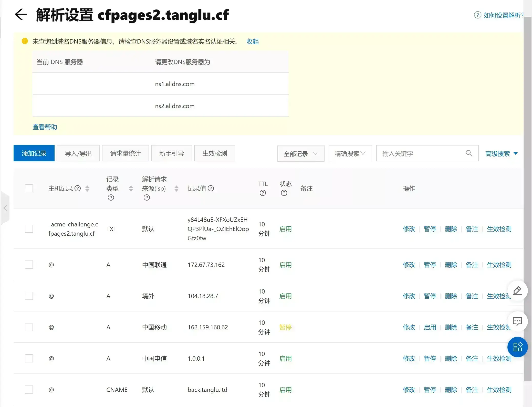
Task: Click the magnifier search icon
Action: (469, 153)
